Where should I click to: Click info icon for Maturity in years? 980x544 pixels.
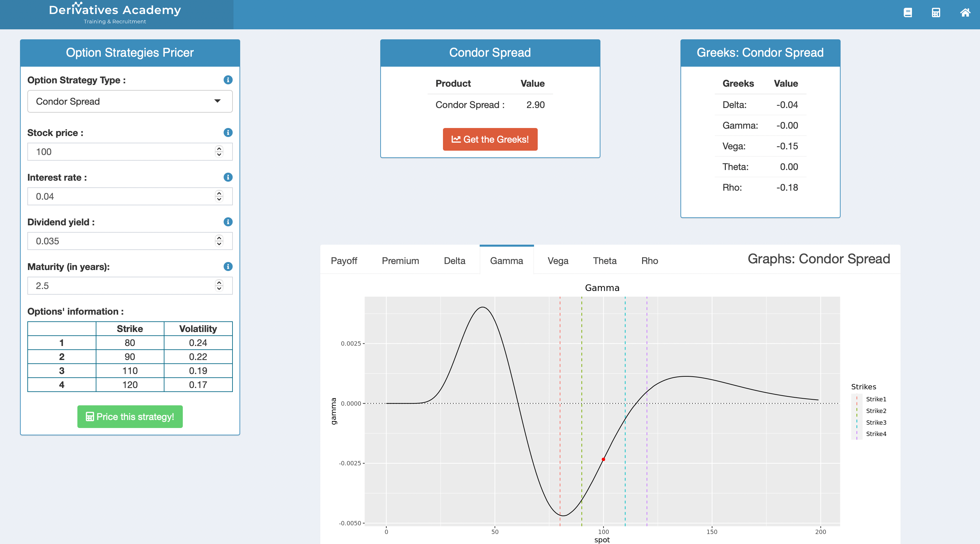pyautogui.click(x=228, y=266)
